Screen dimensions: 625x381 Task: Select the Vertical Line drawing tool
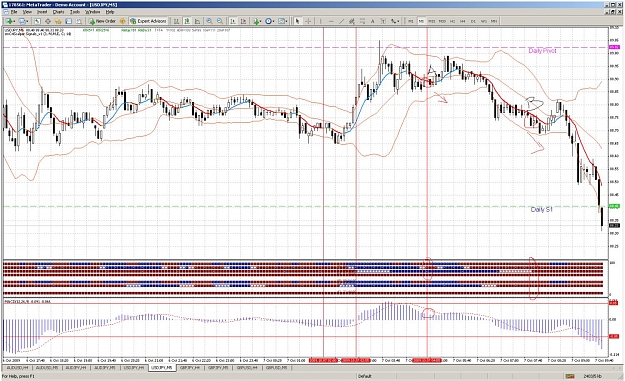point(320,21)
